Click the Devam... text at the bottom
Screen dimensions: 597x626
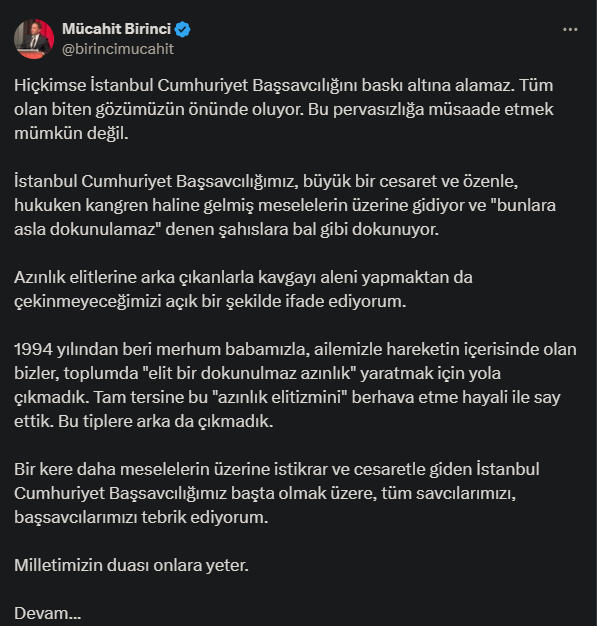[x=48, y=613]
